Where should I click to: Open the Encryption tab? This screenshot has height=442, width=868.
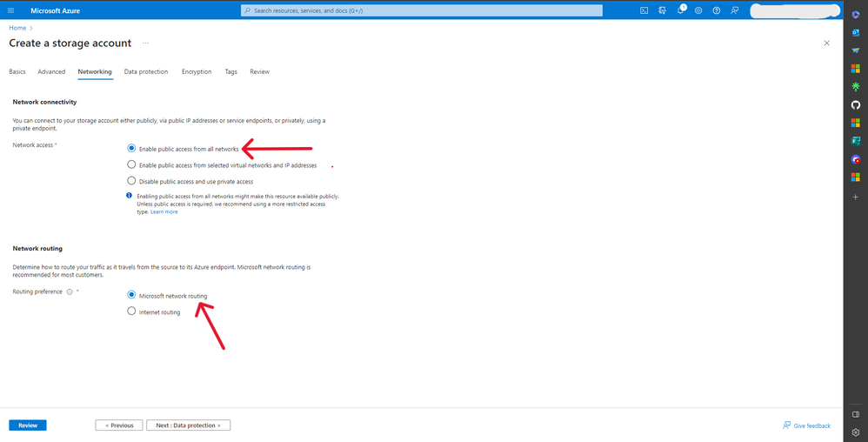click(197, 71)
